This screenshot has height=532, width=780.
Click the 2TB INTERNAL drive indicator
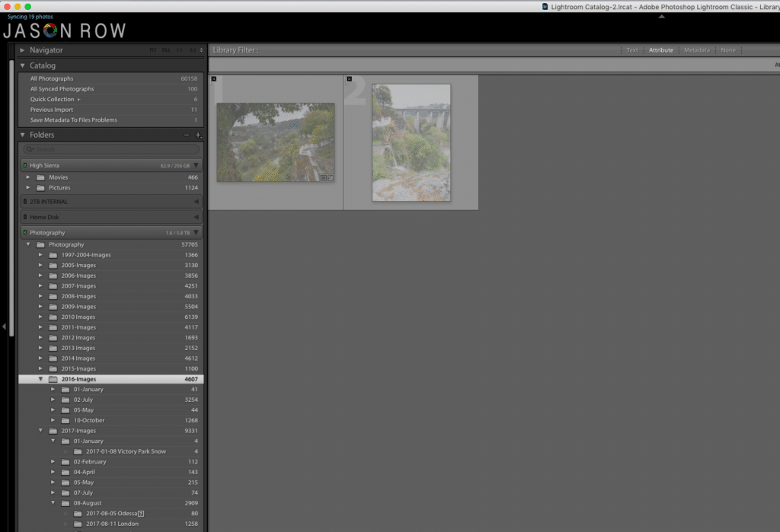25,202
